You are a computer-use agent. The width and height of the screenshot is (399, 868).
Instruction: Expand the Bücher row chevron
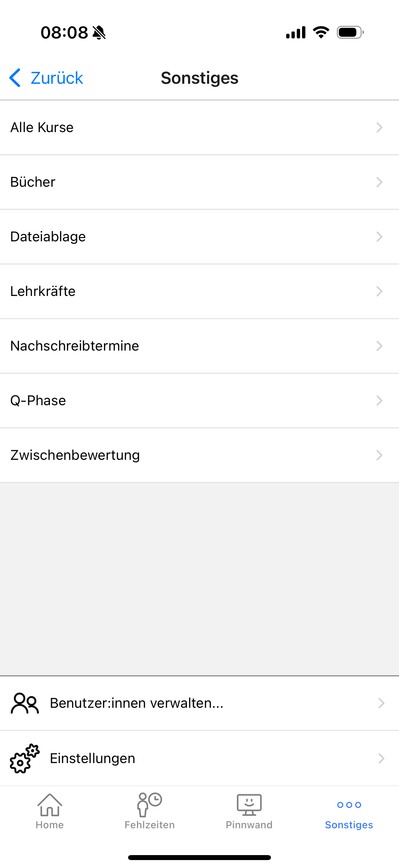pyautogui.click(x=379, y=182)
